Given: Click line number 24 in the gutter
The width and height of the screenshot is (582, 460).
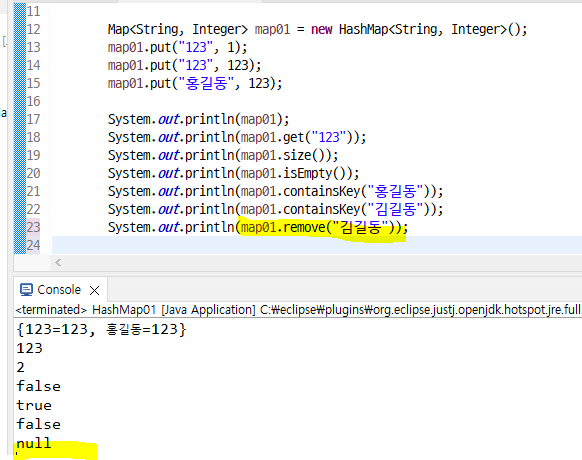Looking at the screenshot, I should coord(33,245).
